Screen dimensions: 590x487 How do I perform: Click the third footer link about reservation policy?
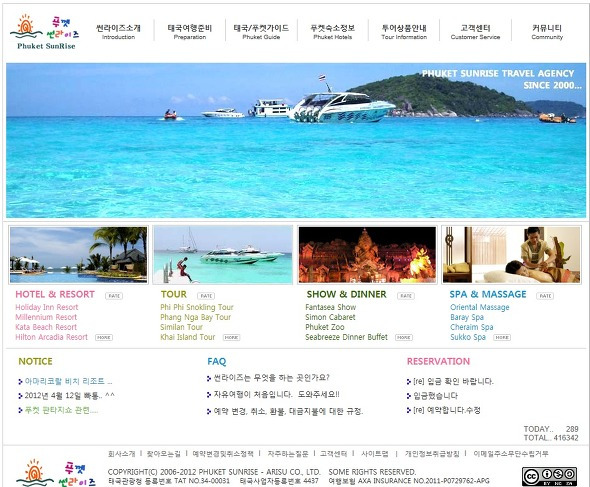point(223,454)
